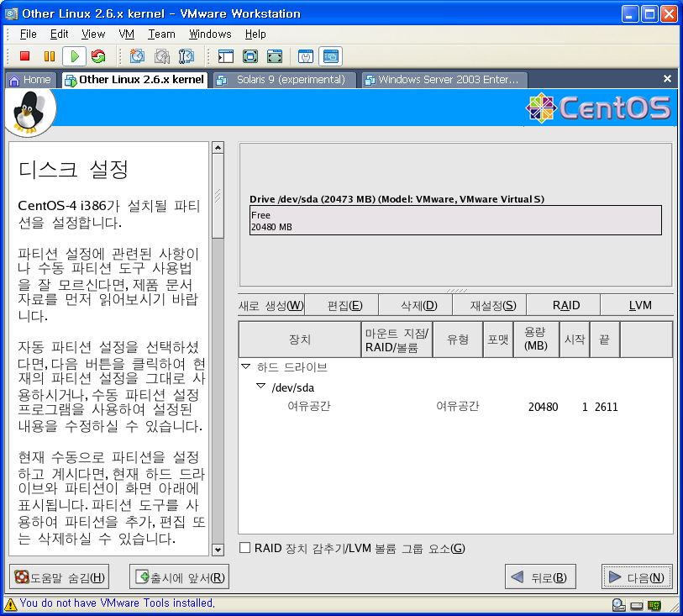Click the red Power Off button
The image size is (683, 616).
(x=24, y=56)
